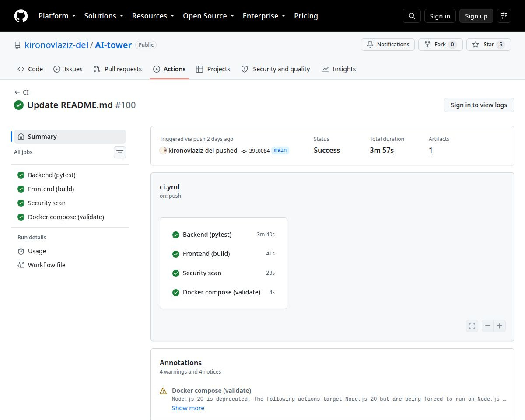Click Backend (pytest) in workflow graph
525x420 pixels.
[x=224, y=234]
